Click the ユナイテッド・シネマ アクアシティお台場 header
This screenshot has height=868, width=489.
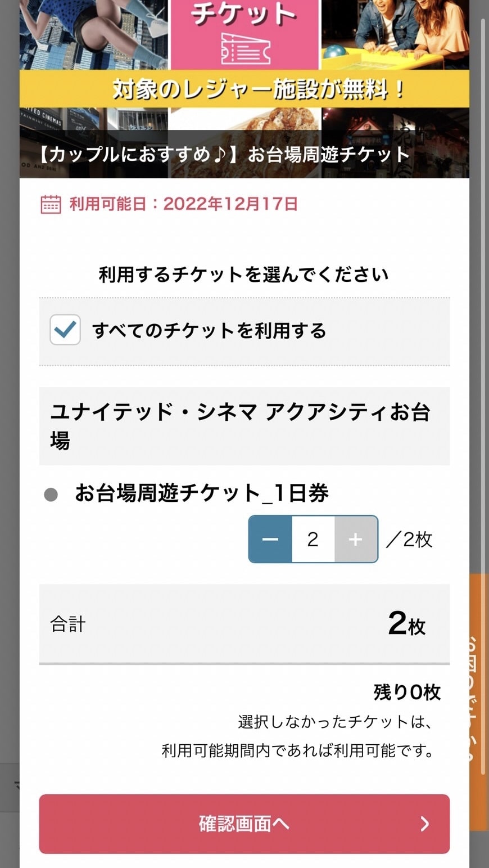point(244,426)
